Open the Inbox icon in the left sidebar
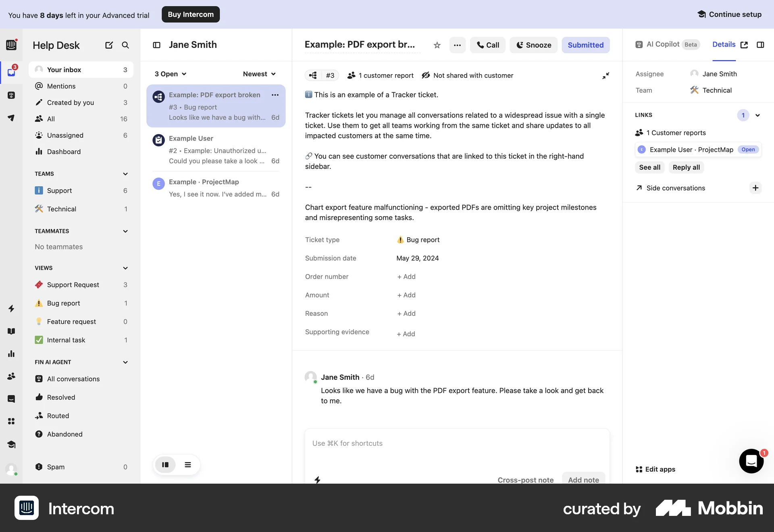 tap(12, 72)
